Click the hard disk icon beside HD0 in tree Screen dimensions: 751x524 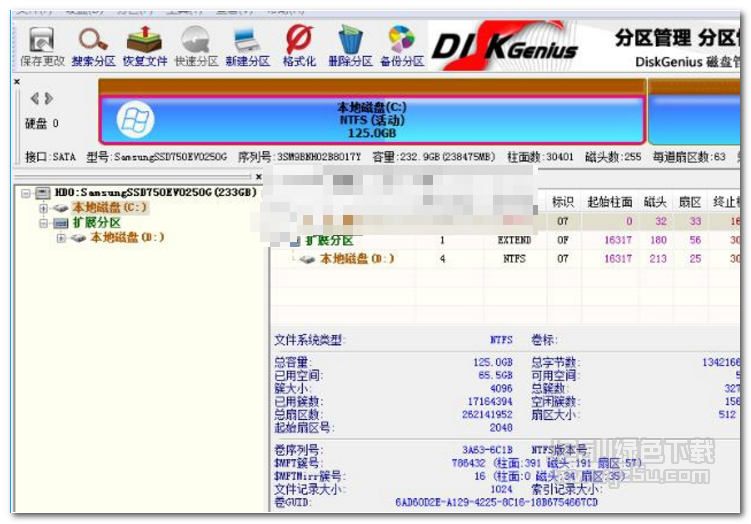[x=43, y=193]
